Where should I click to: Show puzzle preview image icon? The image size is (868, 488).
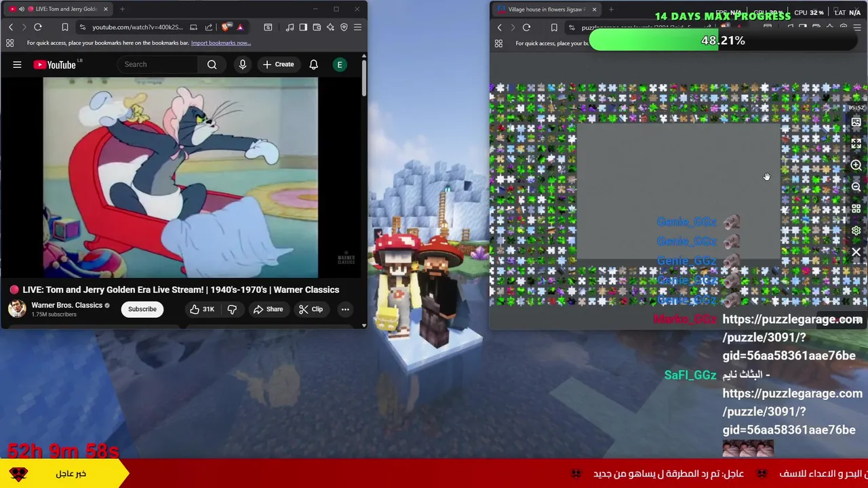point(856,123)
